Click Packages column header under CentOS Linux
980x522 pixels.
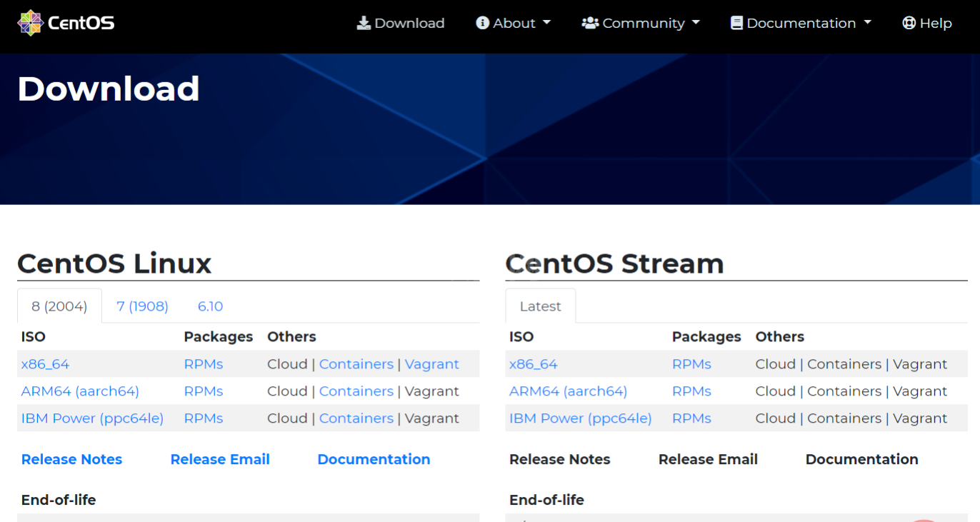click(219, 336)
